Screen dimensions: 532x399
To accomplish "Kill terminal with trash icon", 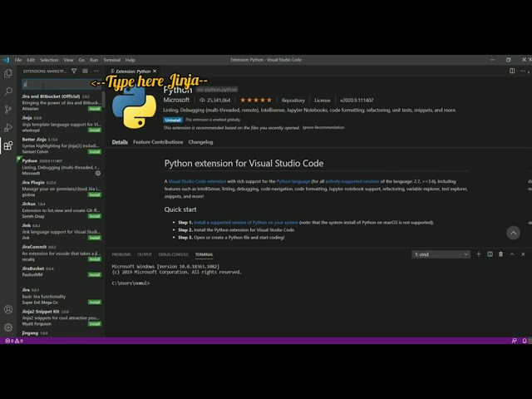I will click(500, 254).
